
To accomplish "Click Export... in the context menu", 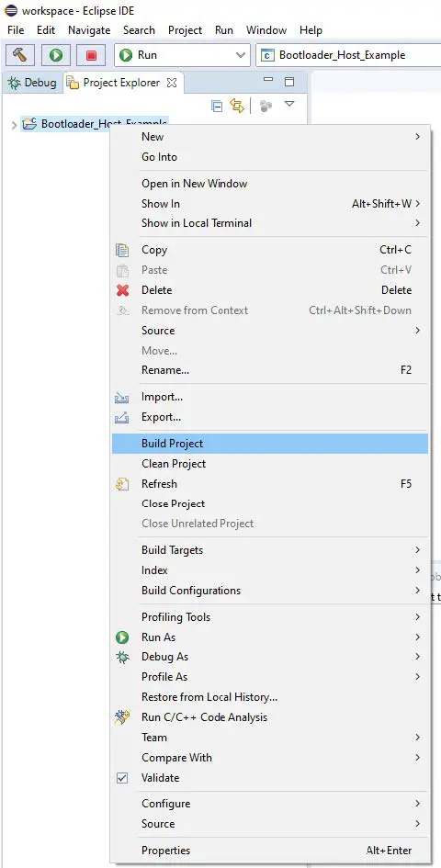I will [270, 417].
